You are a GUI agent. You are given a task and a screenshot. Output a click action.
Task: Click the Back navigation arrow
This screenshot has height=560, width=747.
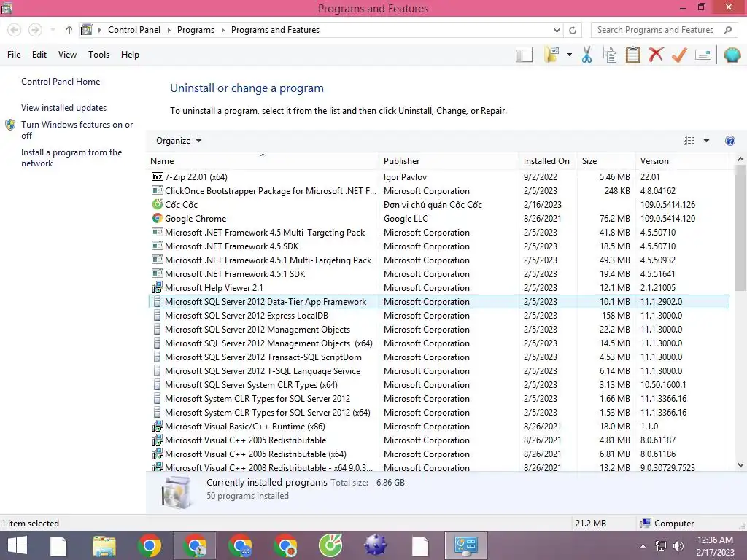(15, 30)
